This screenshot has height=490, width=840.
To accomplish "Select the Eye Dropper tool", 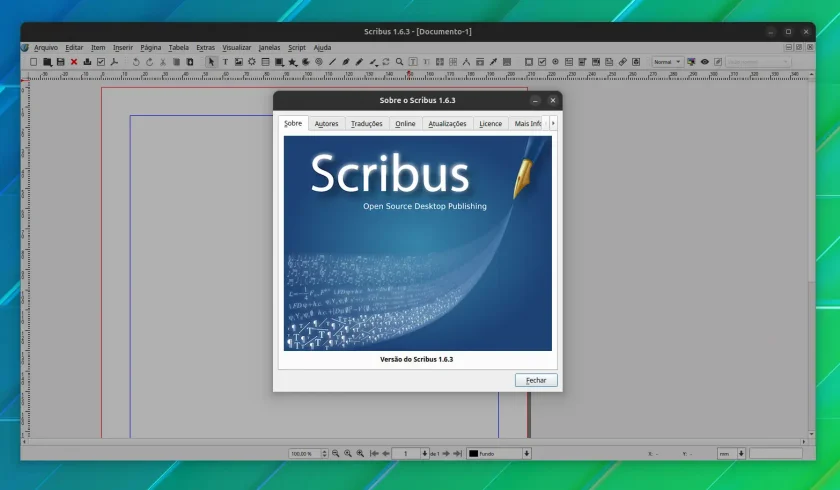I will point(493,62).
